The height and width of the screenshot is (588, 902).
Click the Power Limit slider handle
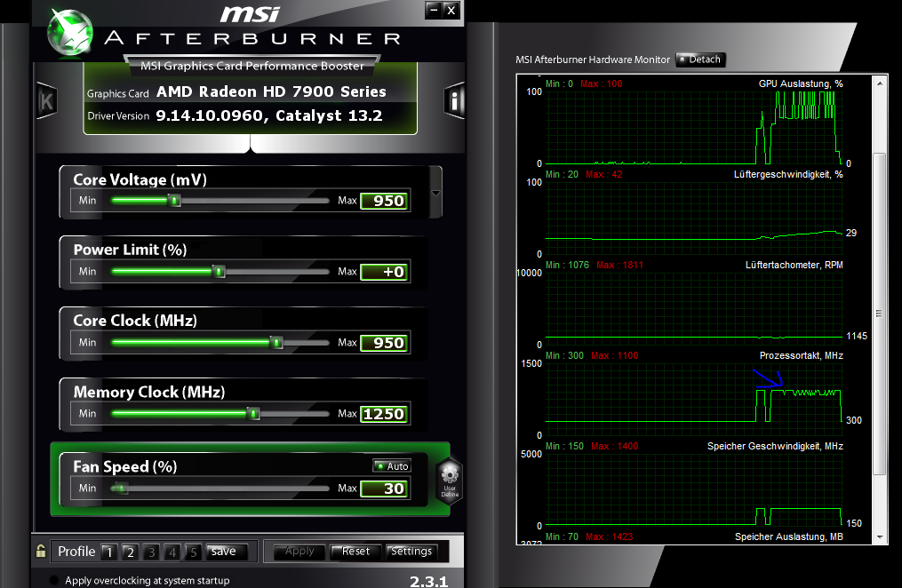tap(219, 271)
